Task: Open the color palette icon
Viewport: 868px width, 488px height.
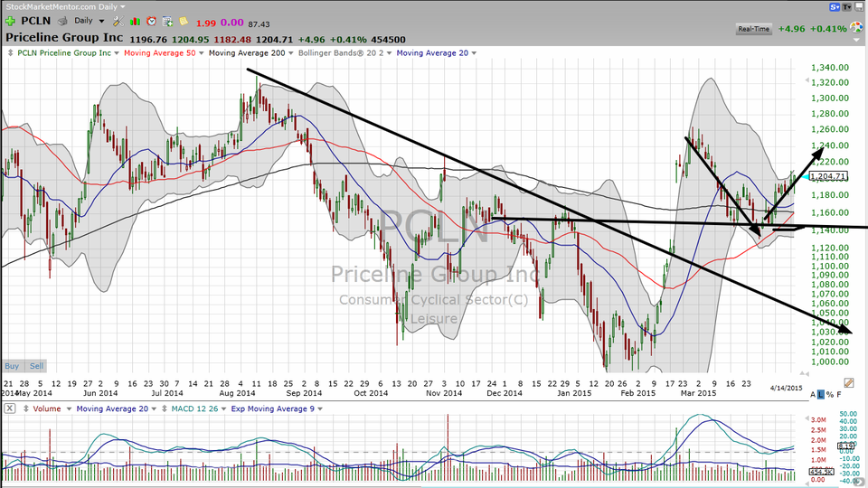Action: 856,28
